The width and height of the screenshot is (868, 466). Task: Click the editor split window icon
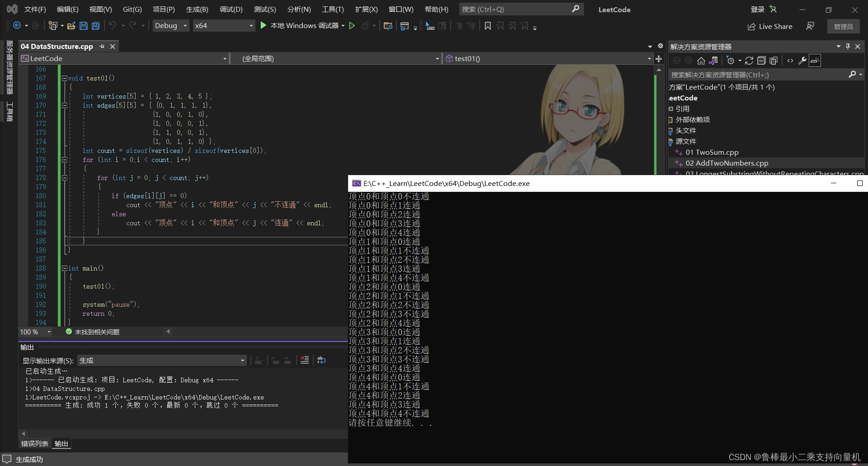tap(659, 59)
